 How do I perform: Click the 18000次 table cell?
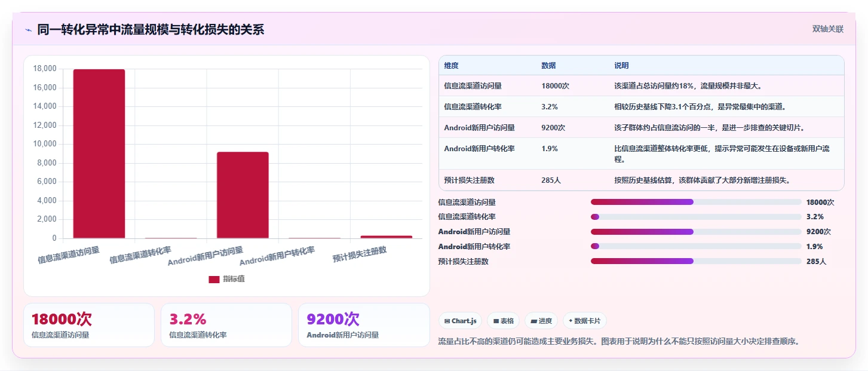point(555,85)
